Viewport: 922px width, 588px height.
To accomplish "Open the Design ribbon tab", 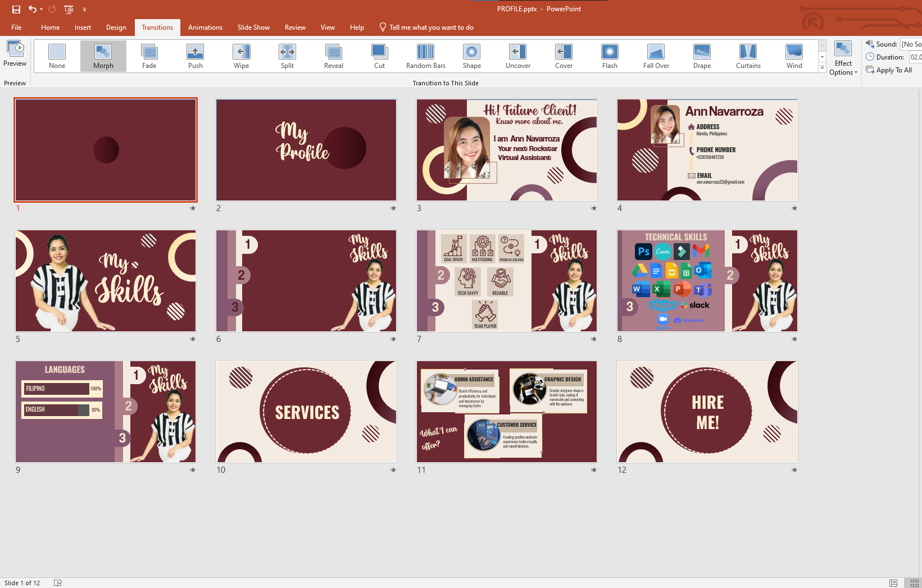I will 116,28.
